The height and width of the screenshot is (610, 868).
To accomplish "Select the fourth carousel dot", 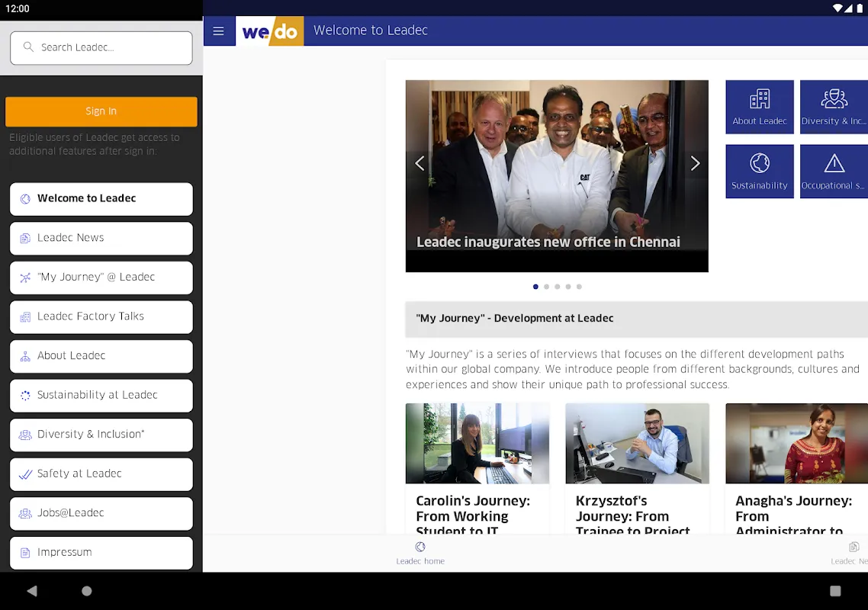I will click(x=568, y=287).
